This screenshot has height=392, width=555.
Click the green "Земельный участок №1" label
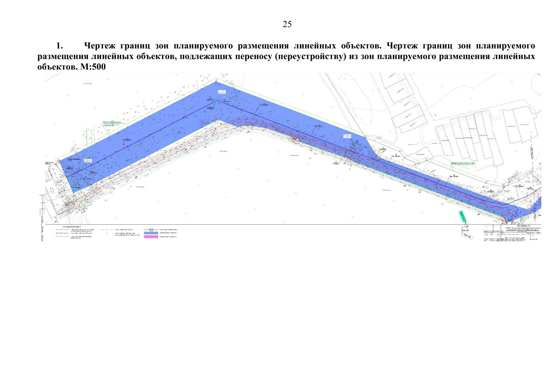click(462, 163)
